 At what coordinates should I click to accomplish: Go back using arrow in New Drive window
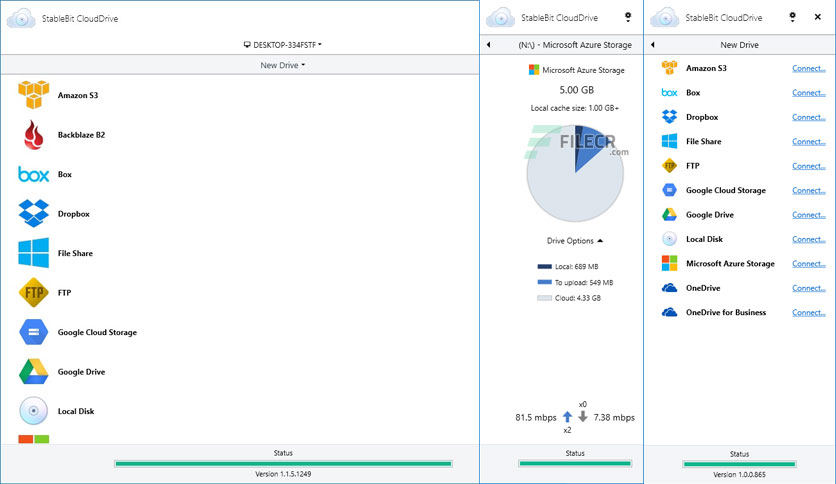653,45
